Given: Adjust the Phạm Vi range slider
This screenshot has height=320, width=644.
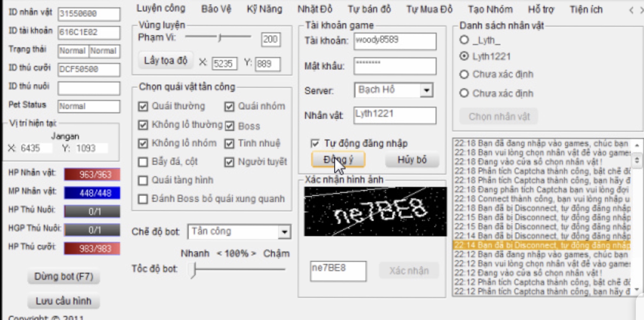Looking at the screenshot, I should 220,37.
